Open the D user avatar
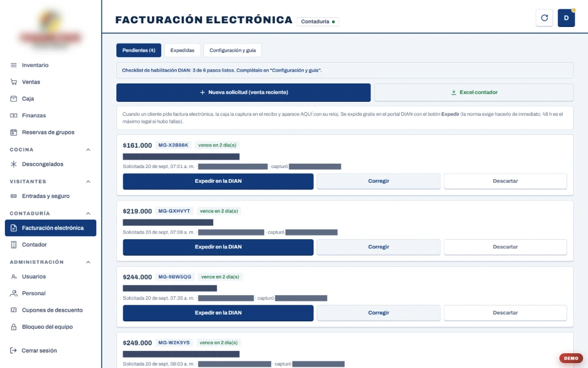Viewport: 588px width, 368px height. click(x=566, y=18)
